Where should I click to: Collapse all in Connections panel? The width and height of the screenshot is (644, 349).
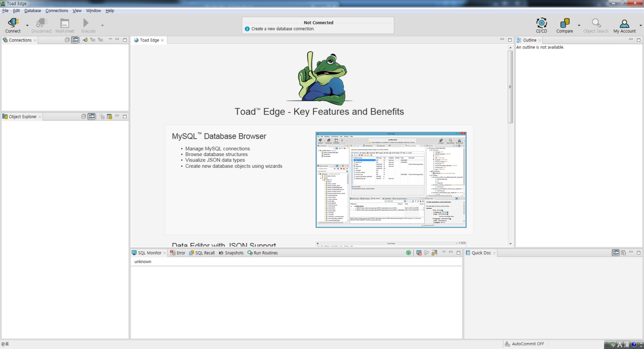(x=67, y=40)
